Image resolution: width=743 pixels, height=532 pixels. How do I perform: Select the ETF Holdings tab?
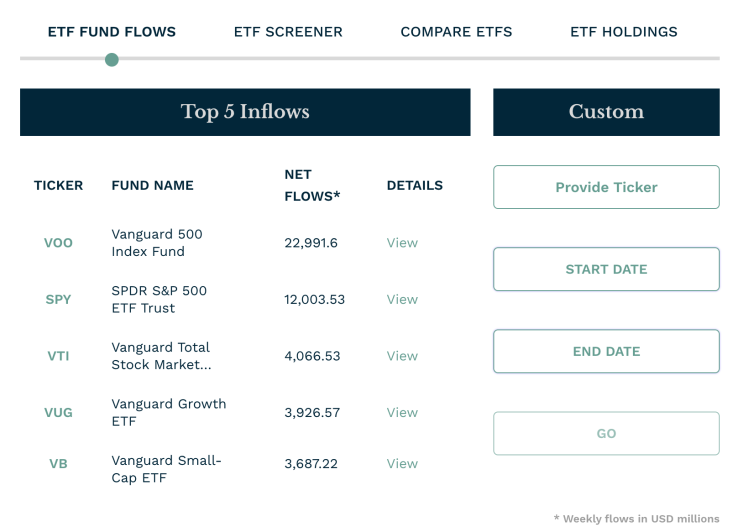click(x=624, y=32)
